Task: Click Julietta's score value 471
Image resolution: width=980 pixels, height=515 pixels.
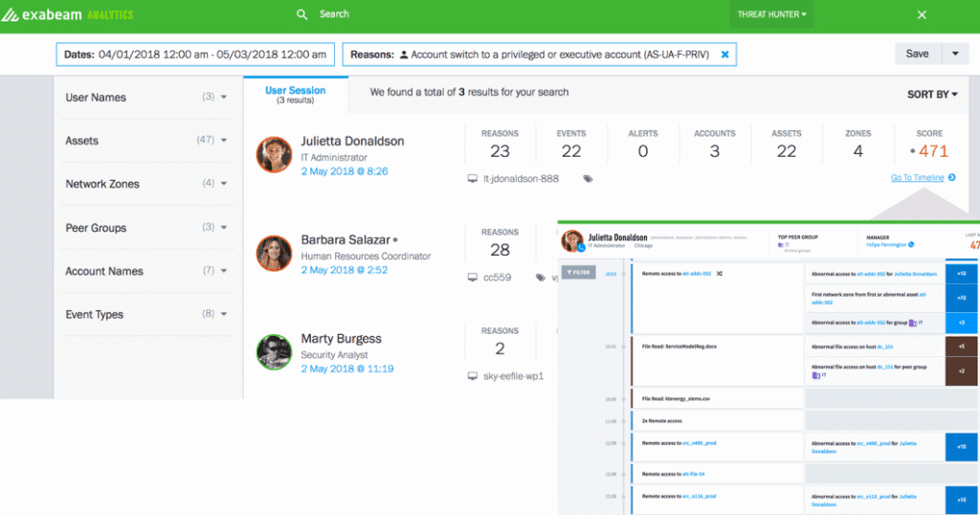Action: [933, 151]
